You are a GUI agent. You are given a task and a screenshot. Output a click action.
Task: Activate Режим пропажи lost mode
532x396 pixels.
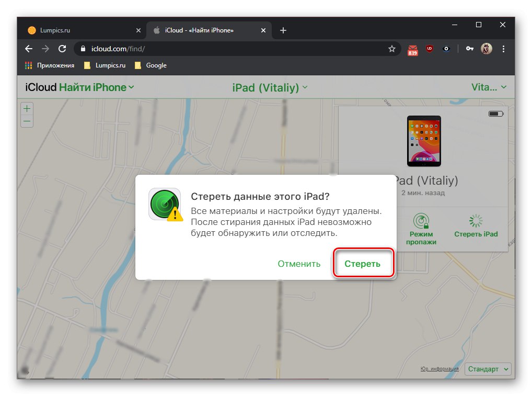421,229
